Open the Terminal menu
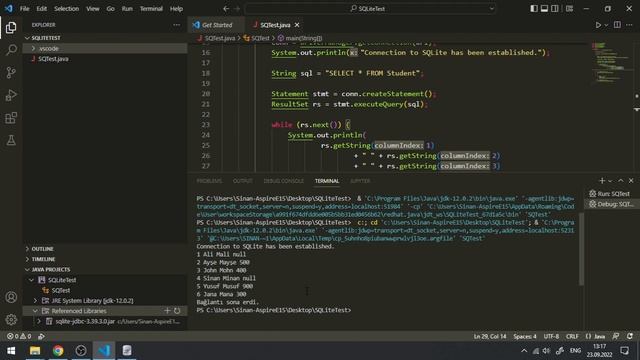Image resolution: width=640 pixels, height=360 pixels. [151, 9]
